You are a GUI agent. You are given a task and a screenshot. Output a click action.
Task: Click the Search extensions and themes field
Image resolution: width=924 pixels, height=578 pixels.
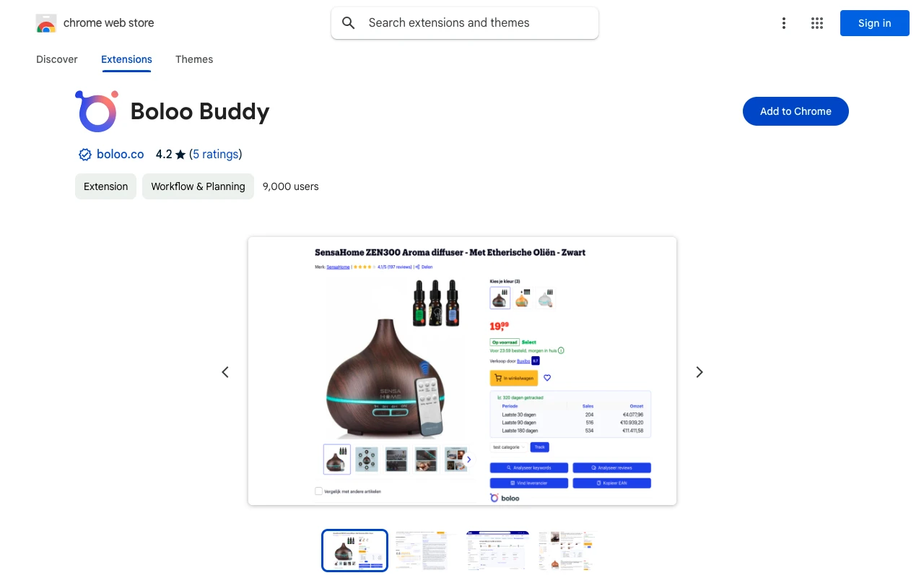tap(465, 23)
